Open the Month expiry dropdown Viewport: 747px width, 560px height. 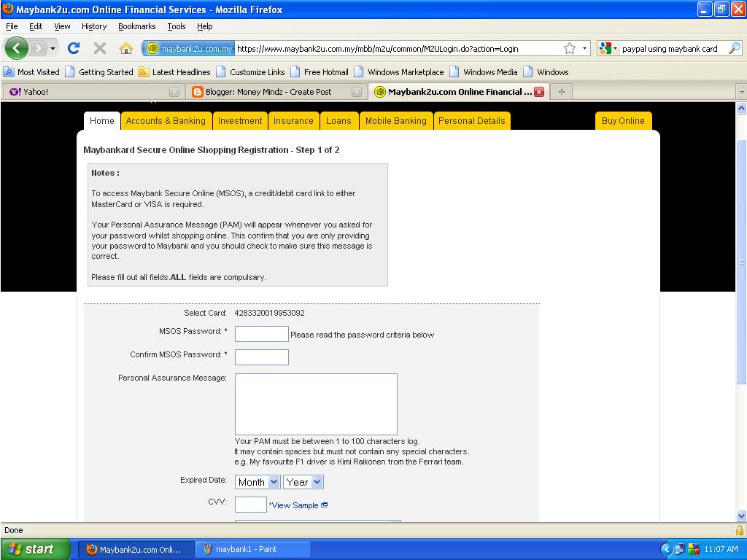[x=258, y=482]
